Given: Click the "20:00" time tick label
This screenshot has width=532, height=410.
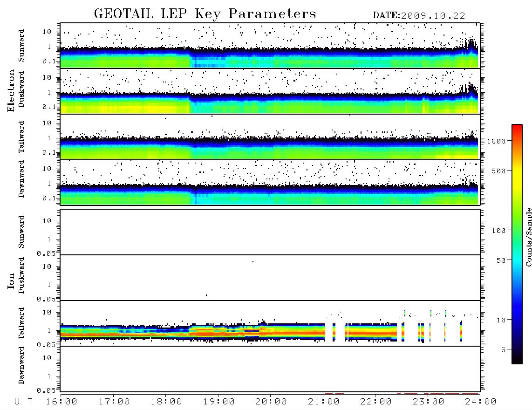Looking at the screenshot, I should [271, 402].
